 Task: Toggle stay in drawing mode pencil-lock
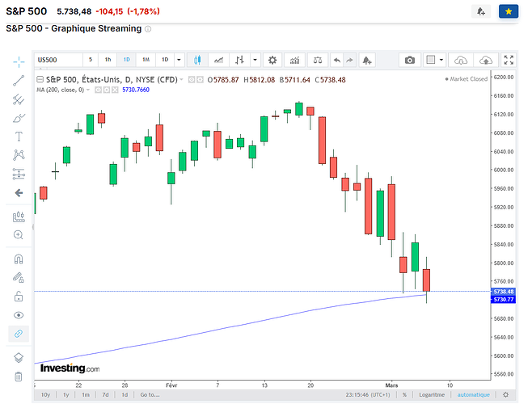(x=19, y=278)
